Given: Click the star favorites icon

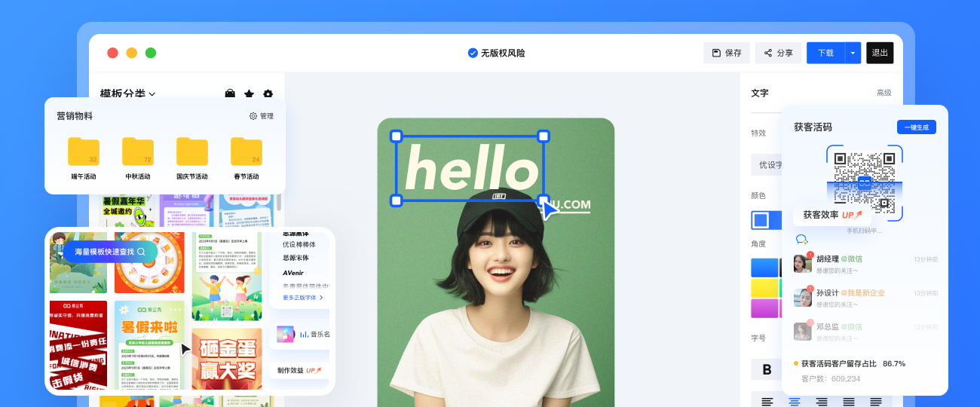Looking at the screenshot, I should pyautogui.click(x=249, y=94).
